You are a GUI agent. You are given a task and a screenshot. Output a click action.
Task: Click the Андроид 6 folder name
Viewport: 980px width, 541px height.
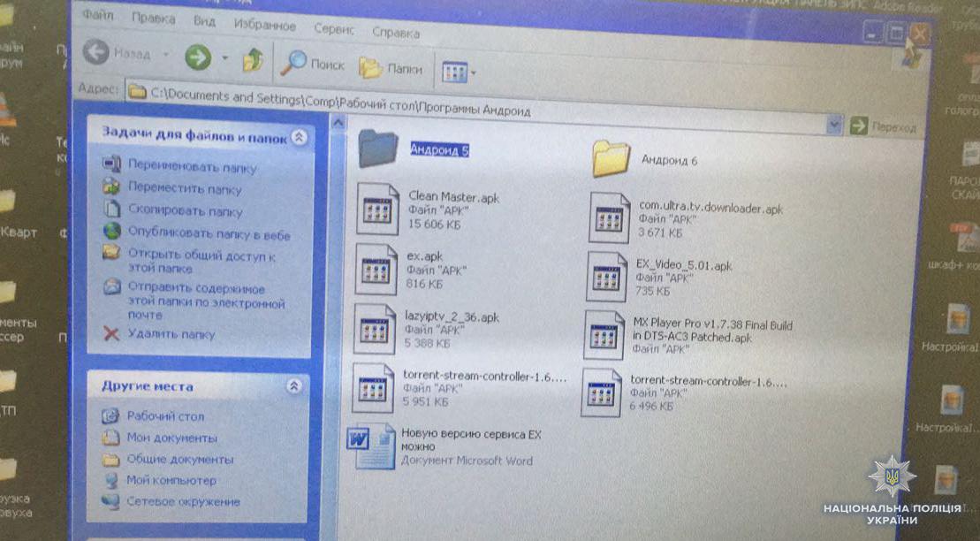[x=669, y=160]
